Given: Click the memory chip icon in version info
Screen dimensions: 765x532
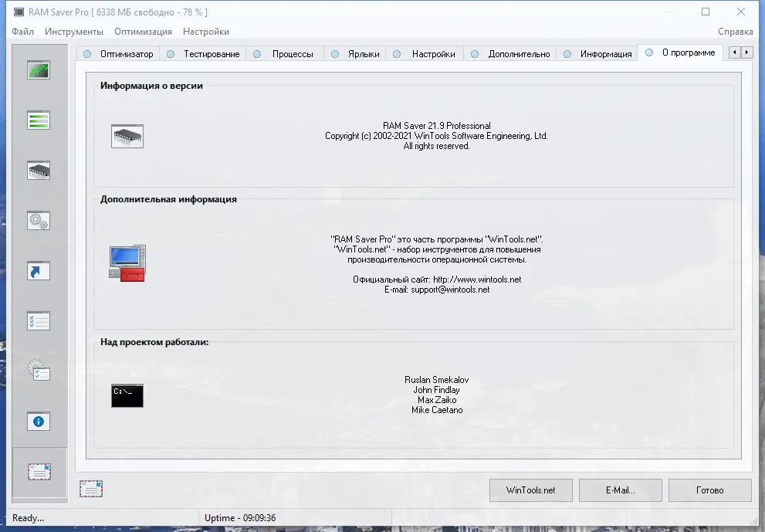Looking at the screenshot, I should coord(127,136).
